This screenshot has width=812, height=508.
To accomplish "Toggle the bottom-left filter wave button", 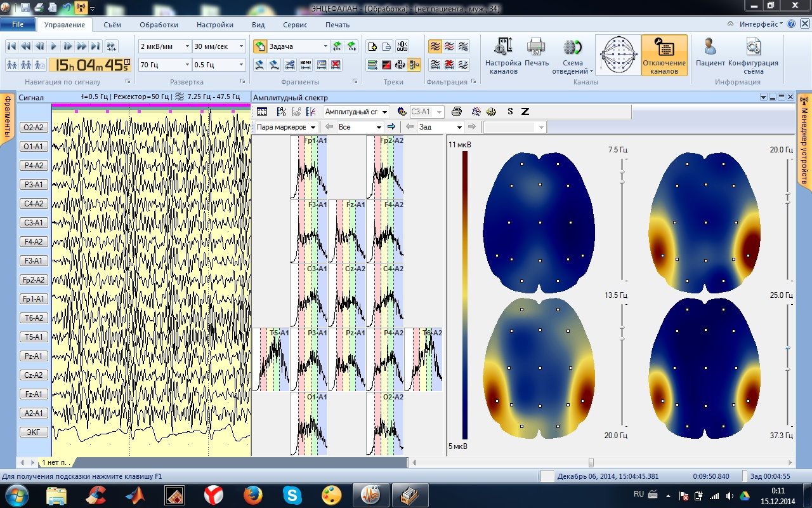I will (435, 64).
